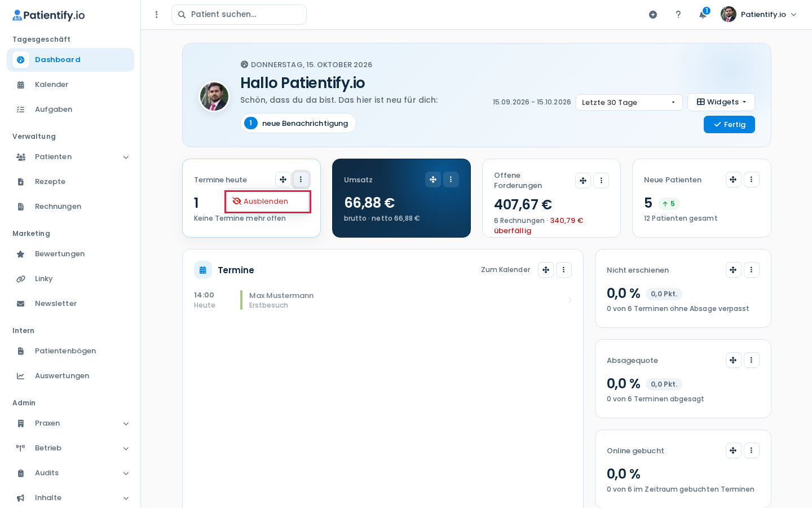Click the move handle on Termine heute widget
The image size is (812, 508).
coord(283,179)
